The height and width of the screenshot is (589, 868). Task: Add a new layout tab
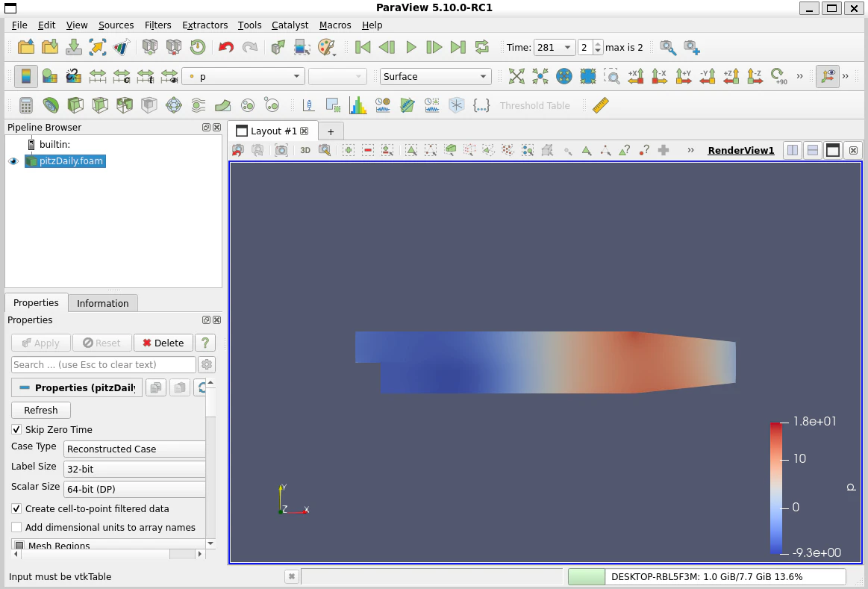(331, 131)
